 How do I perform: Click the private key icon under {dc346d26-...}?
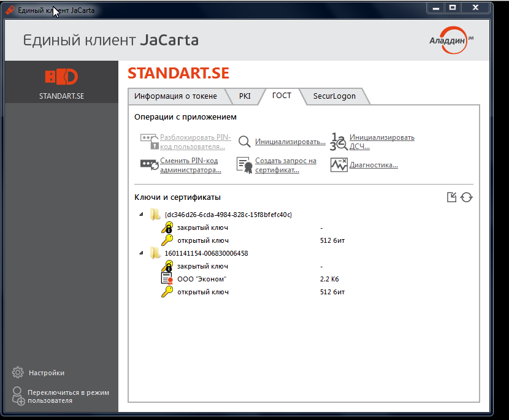point(167,227)
